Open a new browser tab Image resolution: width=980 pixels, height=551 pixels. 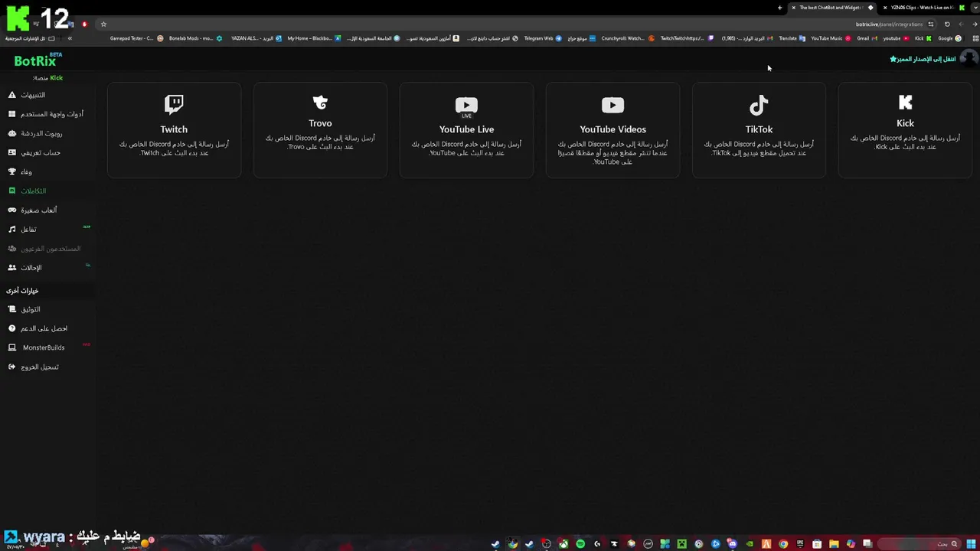click(779, 8)
